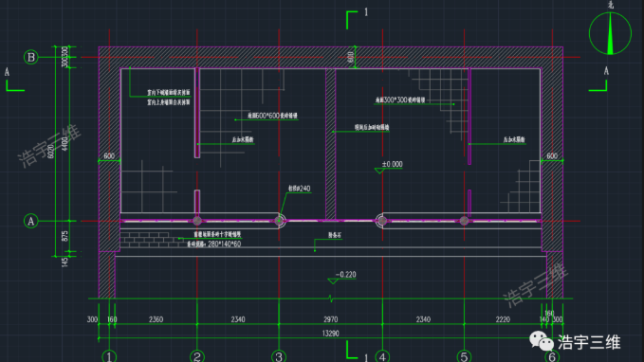Screen dimensions: 644x362
Task: Click the ±0.000 elevation triangle marker
Action: click(x=380, y=171)
